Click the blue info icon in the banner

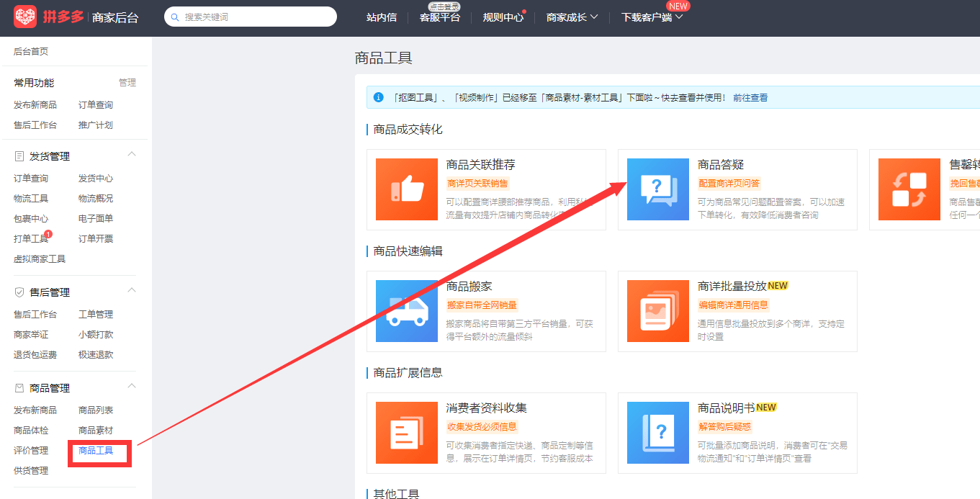point(378,96)
